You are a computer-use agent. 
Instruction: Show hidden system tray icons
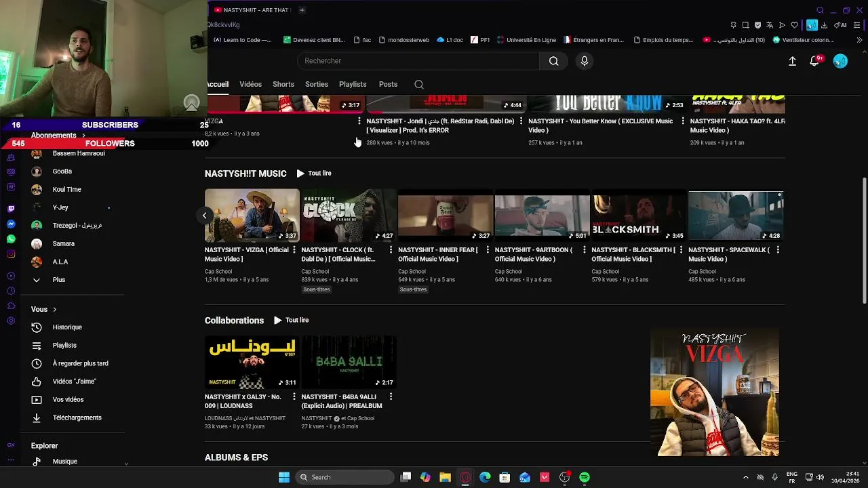point(746,477)
